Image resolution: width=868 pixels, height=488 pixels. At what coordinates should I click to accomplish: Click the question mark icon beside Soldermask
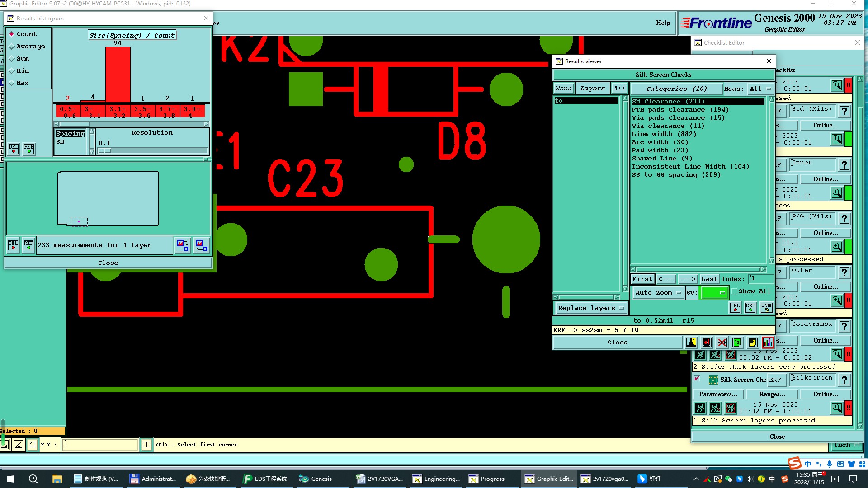click(x=844, y=326)
